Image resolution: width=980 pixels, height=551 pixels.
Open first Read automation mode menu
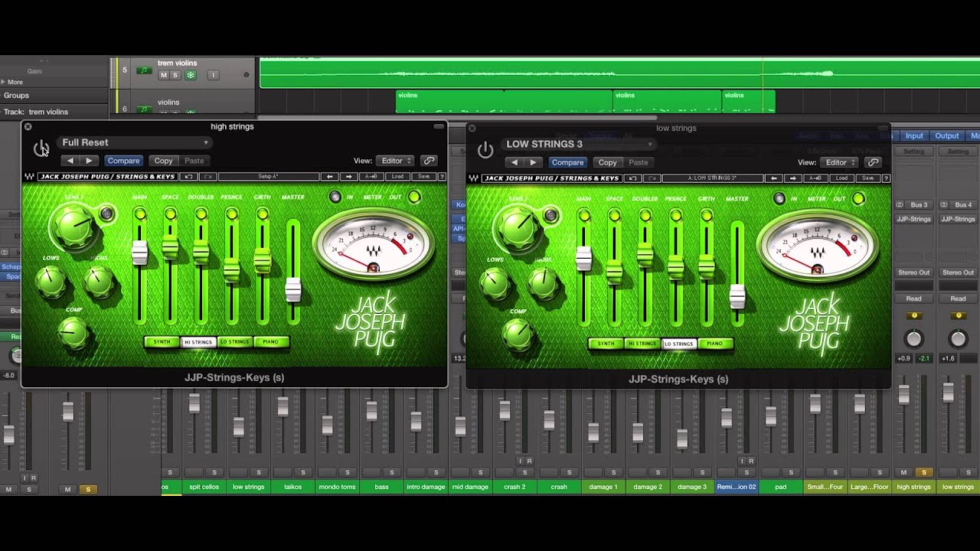point(913,298)
